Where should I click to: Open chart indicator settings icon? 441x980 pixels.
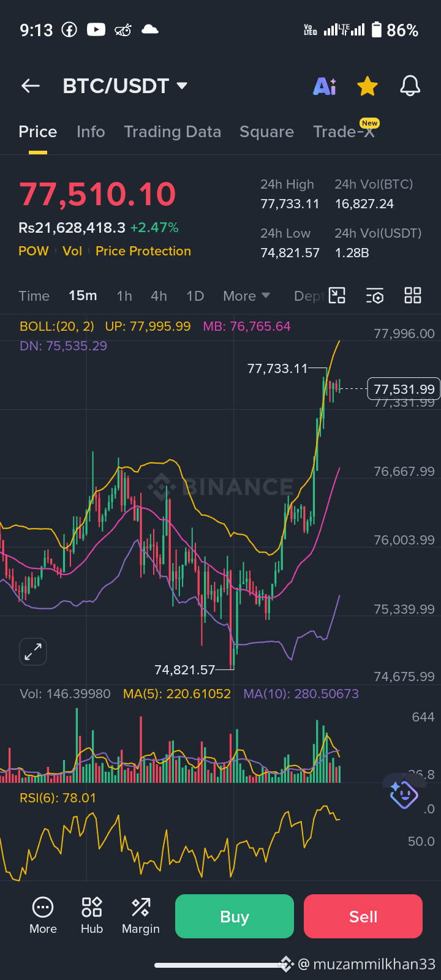375,295
